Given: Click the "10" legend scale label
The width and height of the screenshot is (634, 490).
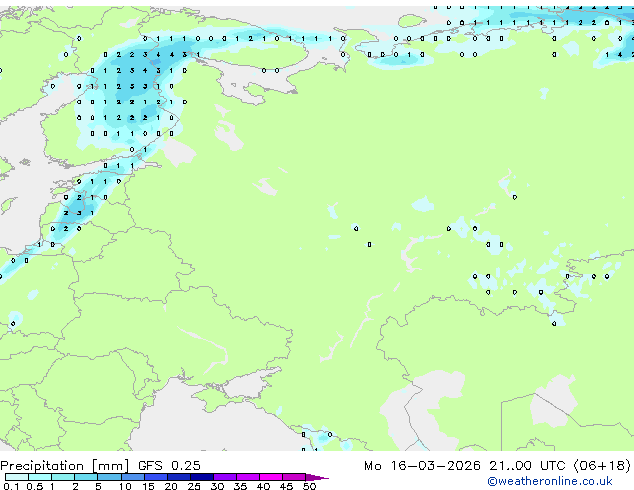Looking at the screenshot, I should [125, 486].
